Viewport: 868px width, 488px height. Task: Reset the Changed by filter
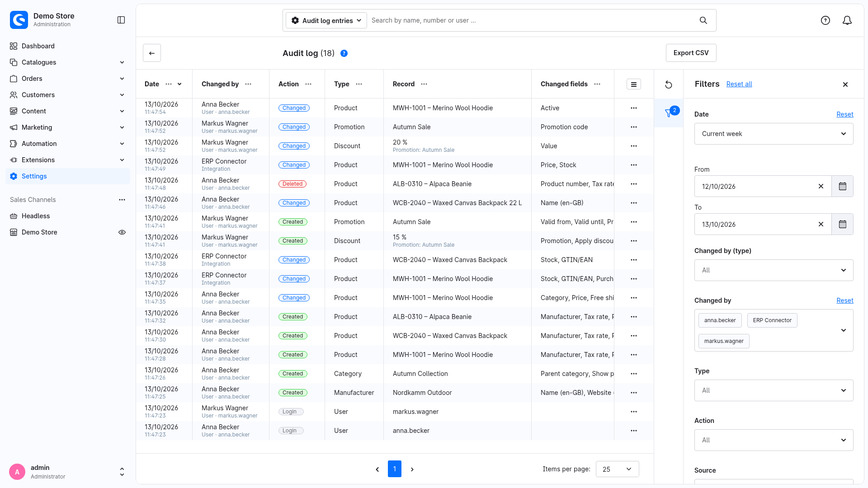[844, 300]
